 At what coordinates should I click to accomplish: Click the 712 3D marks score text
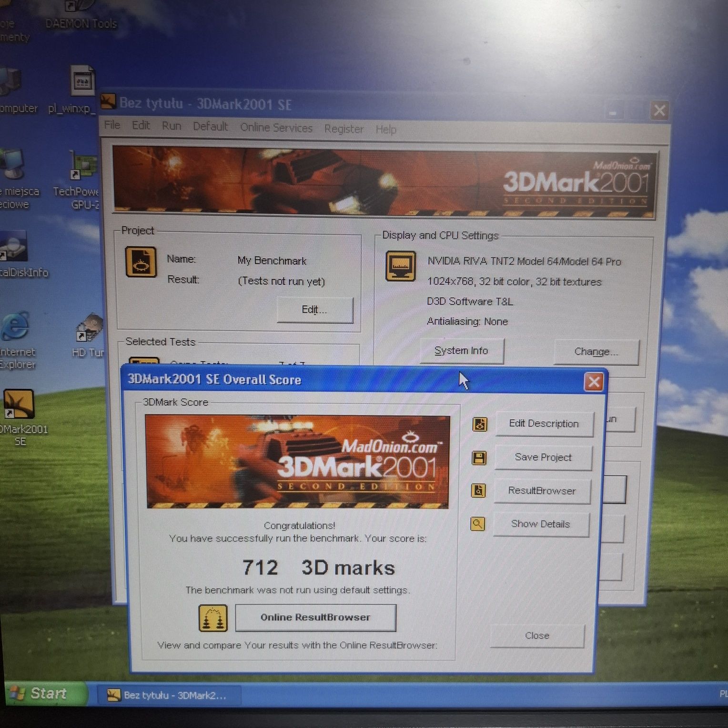point(319,567)
